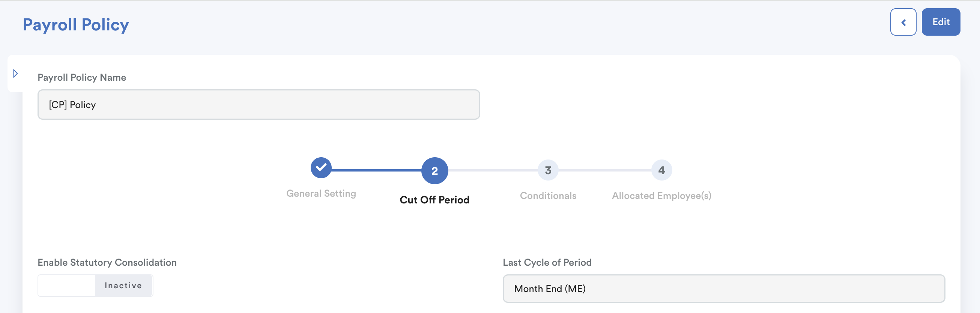Select the step 2 circle

click(434, 171)
